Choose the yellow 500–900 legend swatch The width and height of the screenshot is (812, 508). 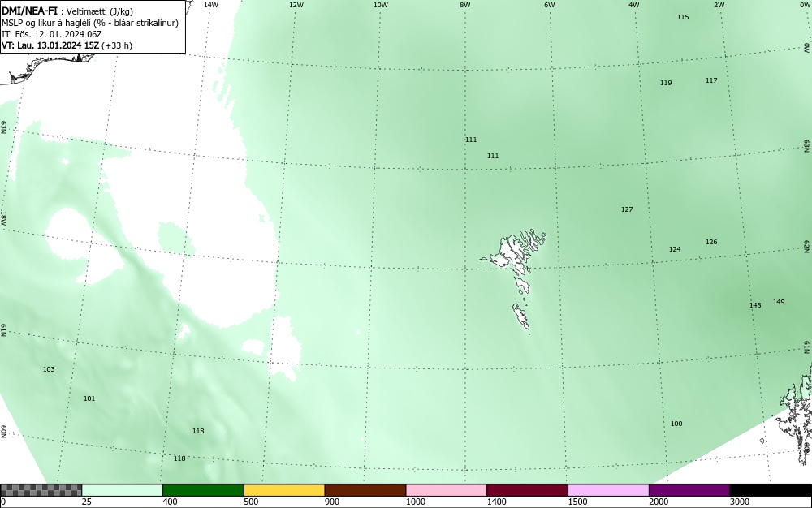284,490
